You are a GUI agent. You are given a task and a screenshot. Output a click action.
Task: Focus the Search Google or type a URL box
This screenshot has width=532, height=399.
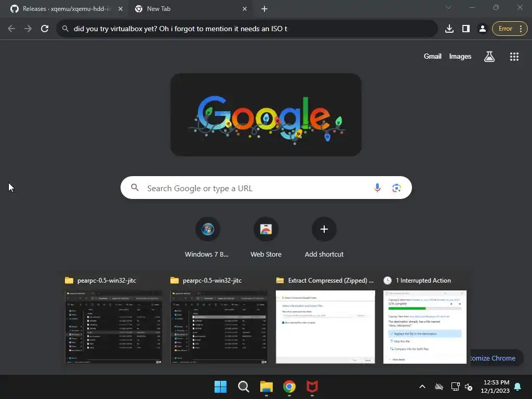pos(266,188)
